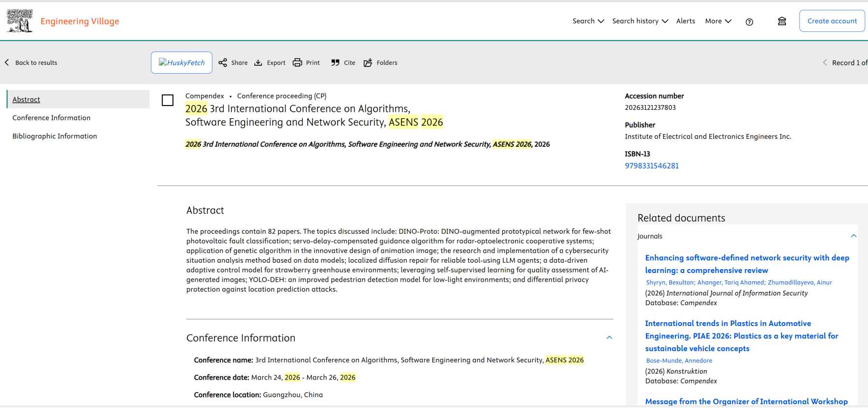The width and height of the screenshot is (868, 408).
Task: Click the 'Conference date' line
Action: [275, 377]
